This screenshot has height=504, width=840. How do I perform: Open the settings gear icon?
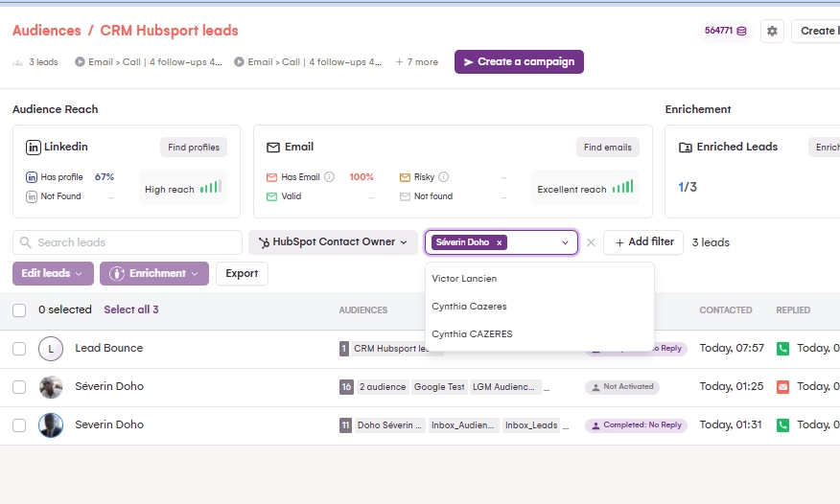click(x=772, y=31)
